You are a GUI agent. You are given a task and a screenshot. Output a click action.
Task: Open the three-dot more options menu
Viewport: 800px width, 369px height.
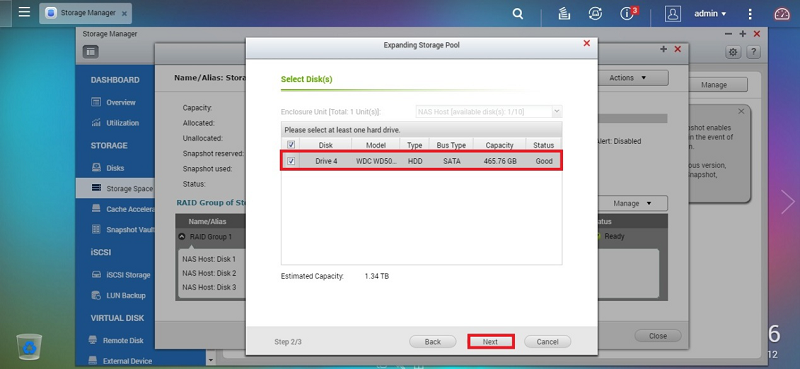tap(749, 14)
